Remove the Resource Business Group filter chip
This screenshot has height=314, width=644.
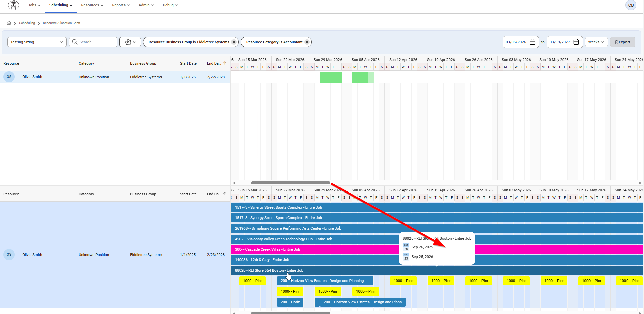pos(234,42)
